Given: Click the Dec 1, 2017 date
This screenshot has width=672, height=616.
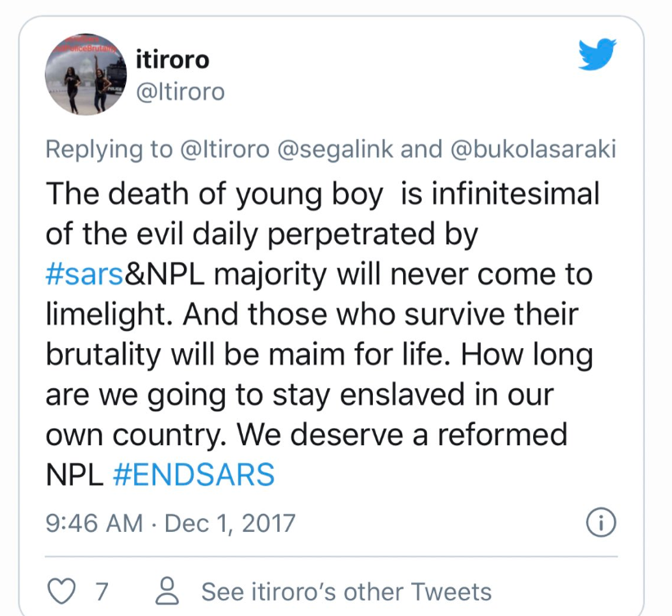Looking at the screenshot, I should point(231,523).
